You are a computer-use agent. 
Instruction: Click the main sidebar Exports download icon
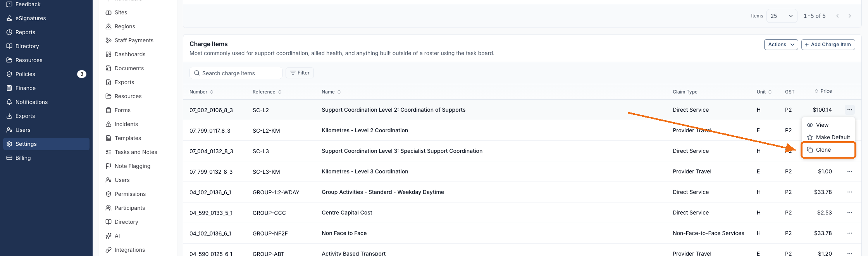9,116
